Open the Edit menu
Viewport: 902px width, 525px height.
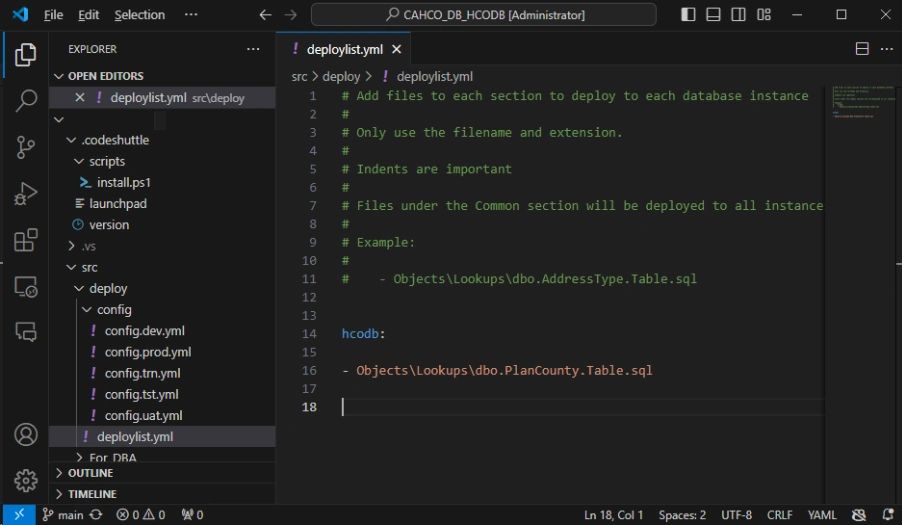point(89,15)
